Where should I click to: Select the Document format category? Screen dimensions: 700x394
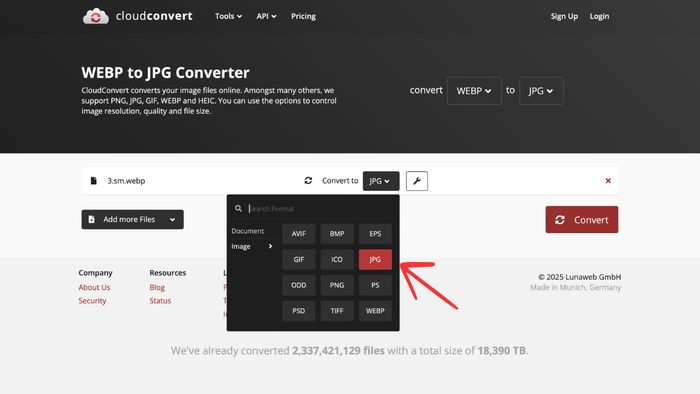click(248, 231)
